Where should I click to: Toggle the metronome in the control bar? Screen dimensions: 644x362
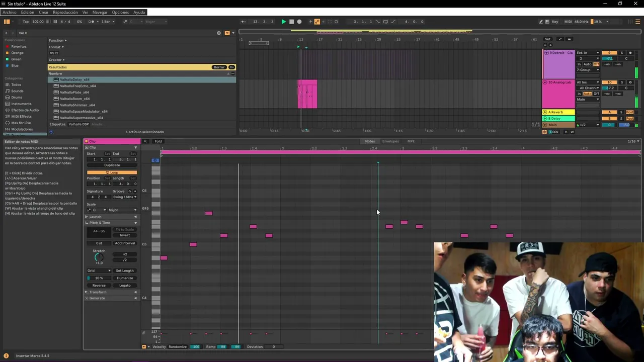92,22
